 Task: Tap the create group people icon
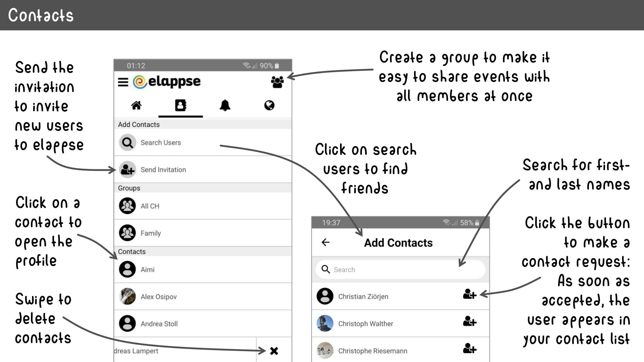pyautogui.click(x=277, y=82)
